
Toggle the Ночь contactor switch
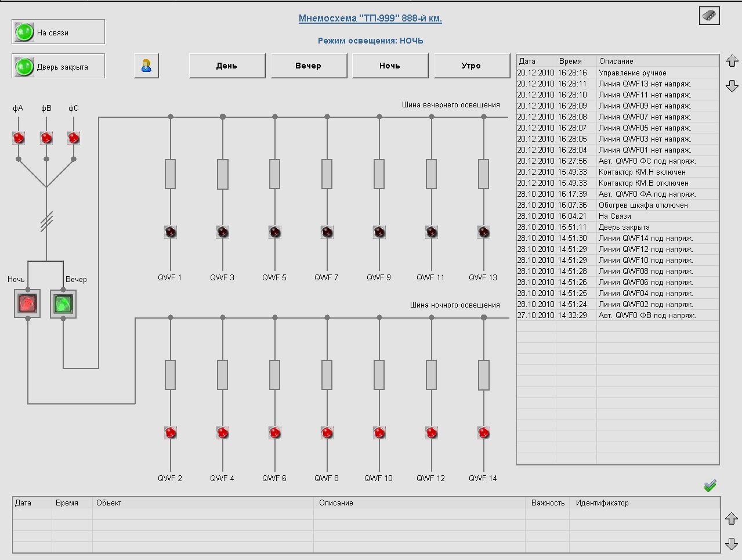tap(27, 304)
